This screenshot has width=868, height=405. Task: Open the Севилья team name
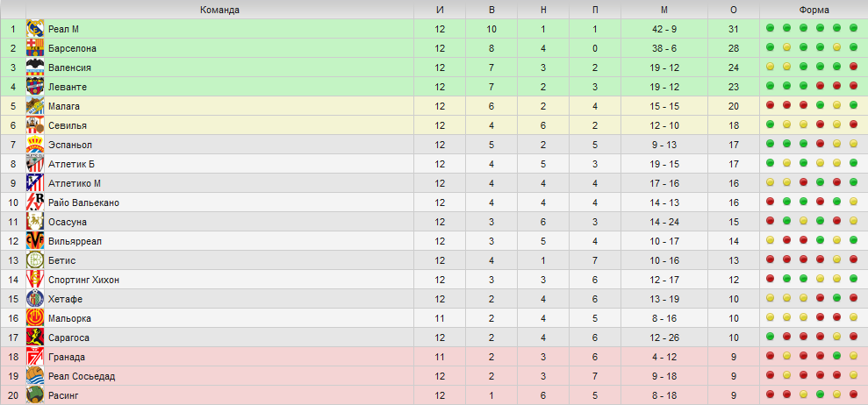tap(68, 125)
